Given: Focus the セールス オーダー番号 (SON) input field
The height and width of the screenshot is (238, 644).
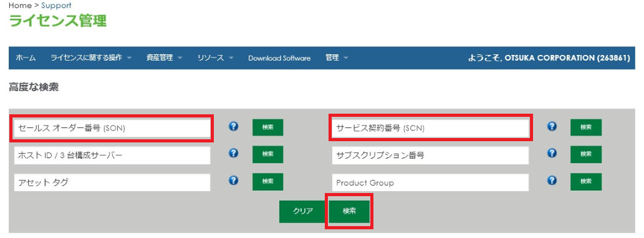Looking at the screenshot, I should 112,128.
